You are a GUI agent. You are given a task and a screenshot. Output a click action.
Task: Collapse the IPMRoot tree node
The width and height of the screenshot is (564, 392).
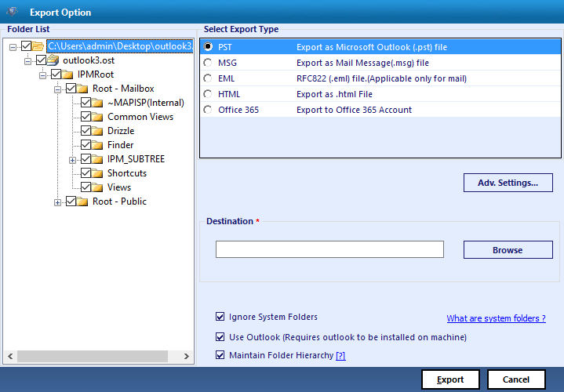(43, 75)
